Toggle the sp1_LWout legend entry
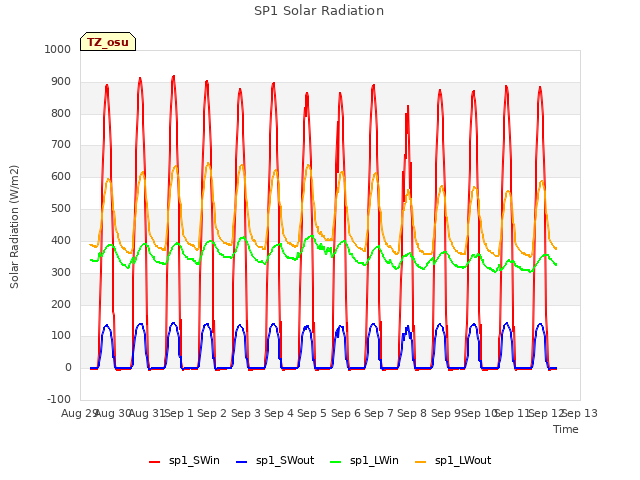The height and width of the screenshot is (480, 640). 453,461
